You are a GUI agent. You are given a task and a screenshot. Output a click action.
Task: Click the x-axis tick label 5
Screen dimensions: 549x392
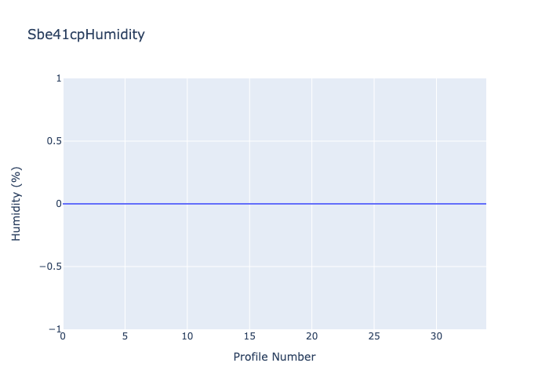click(125, 336)
